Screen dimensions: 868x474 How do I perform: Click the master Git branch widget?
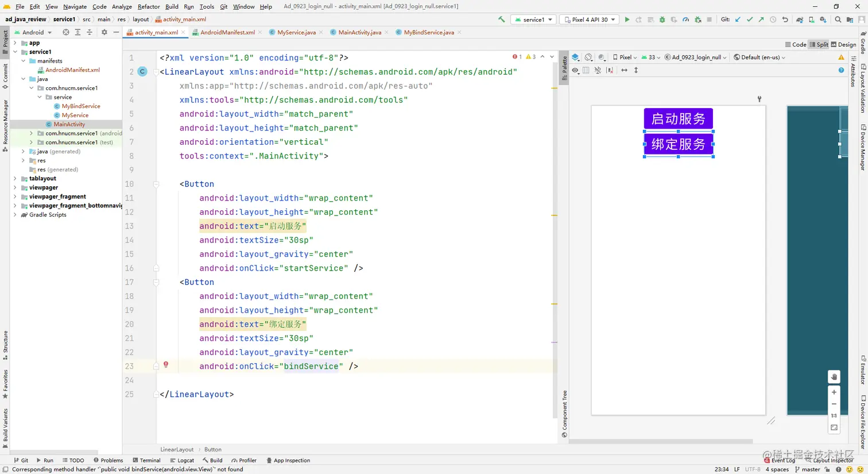coord(807,469)
